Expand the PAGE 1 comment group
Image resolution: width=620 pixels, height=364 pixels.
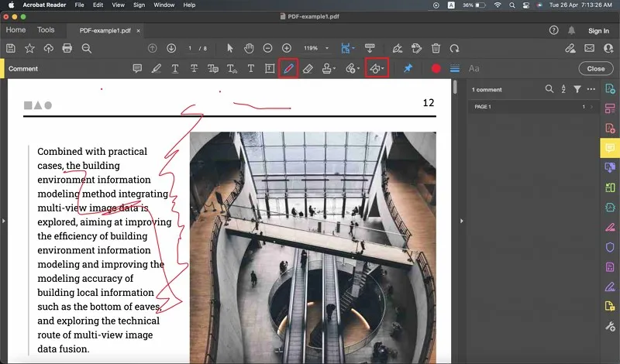click(x=592, y=106)
